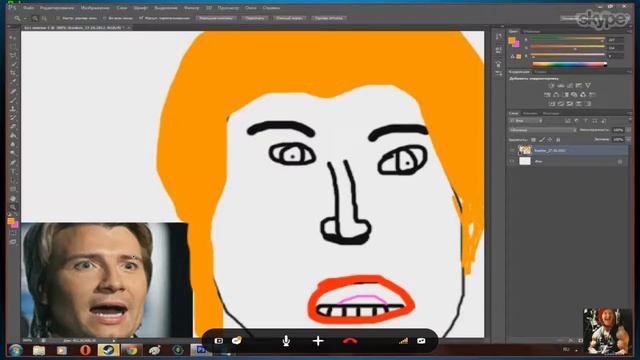The width and height of the screenshot is (640, 360).
Task: Select the Hand tool
Action: coord(13,199)
